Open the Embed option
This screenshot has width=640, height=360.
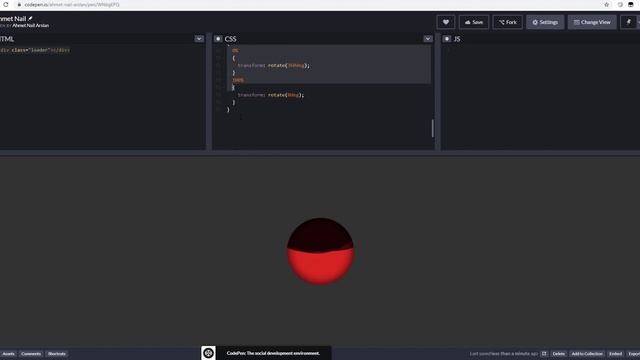[616, 354]
